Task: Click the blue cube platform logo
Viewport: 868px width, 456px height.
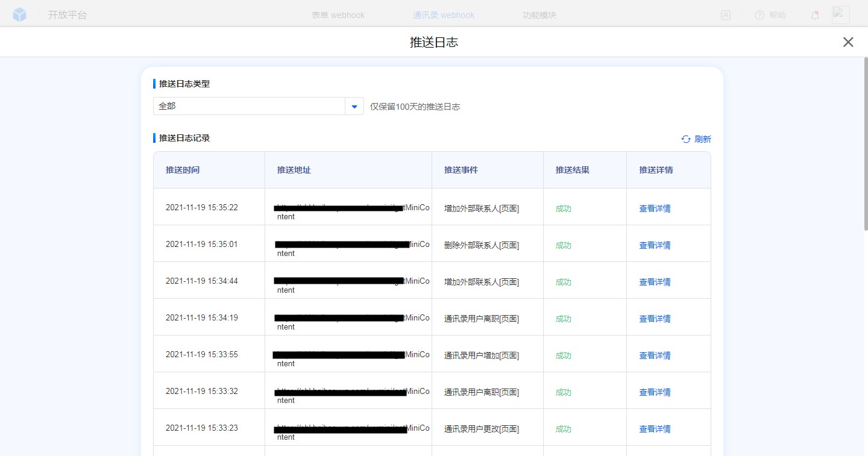Action: pos(20,15)
